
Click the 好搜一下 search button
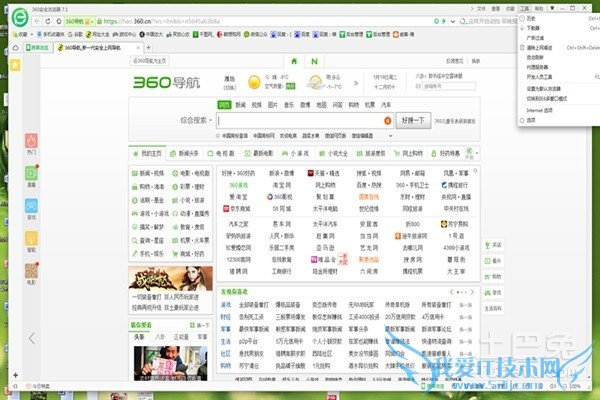(x=413, y=121)
